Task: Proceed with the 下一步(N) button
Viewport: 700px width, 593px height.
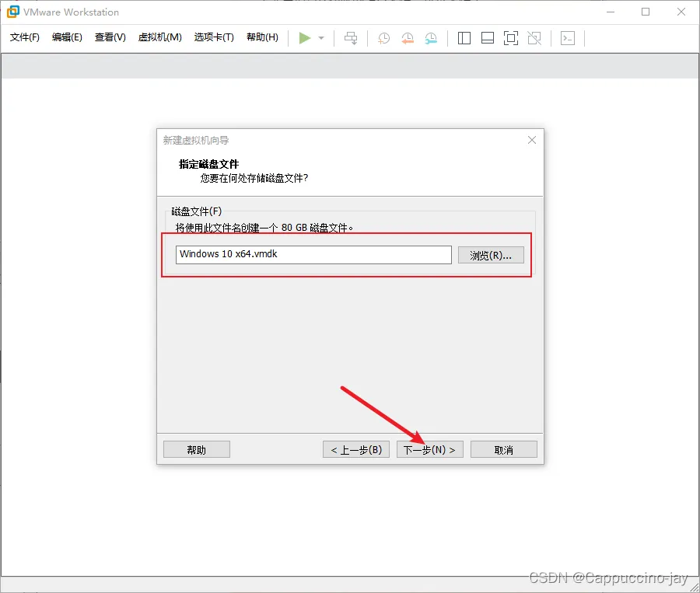Action: (x=429, y=449)
